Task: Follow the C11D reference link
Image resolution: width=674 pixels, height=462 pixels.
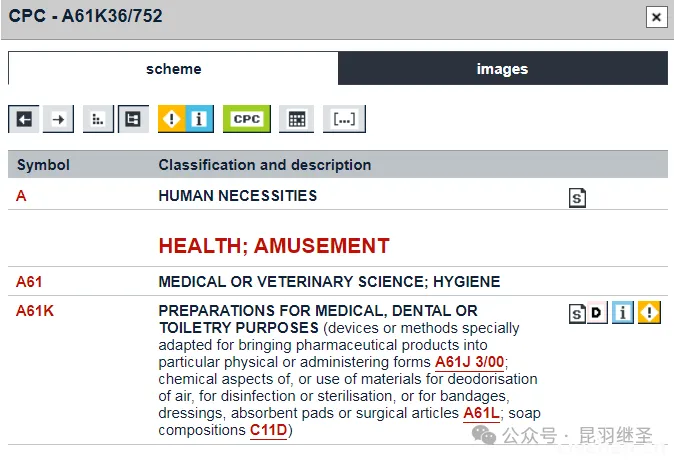Action: [x=268, y=430]
